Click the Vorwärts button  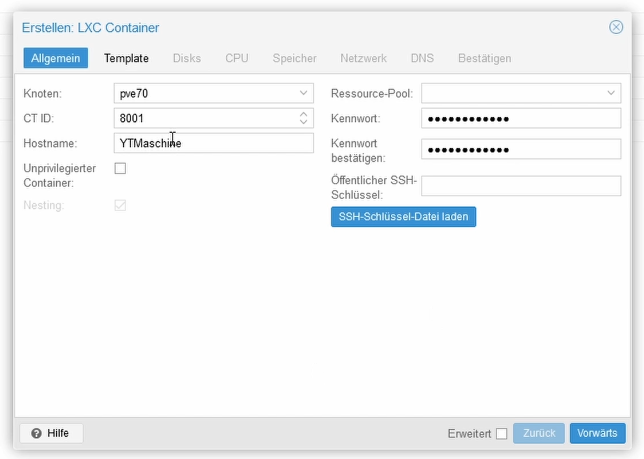point(598,433)
